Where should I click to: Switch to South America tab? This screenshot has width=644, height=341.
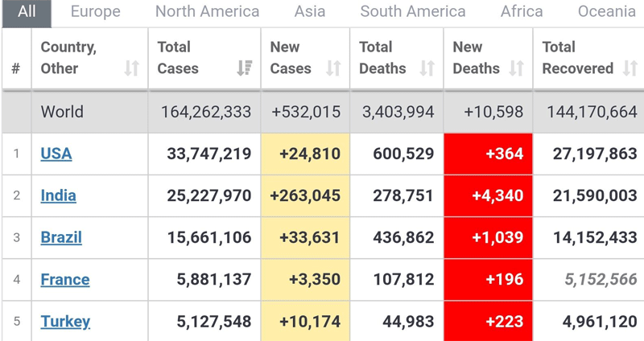[x=412, y=12]
